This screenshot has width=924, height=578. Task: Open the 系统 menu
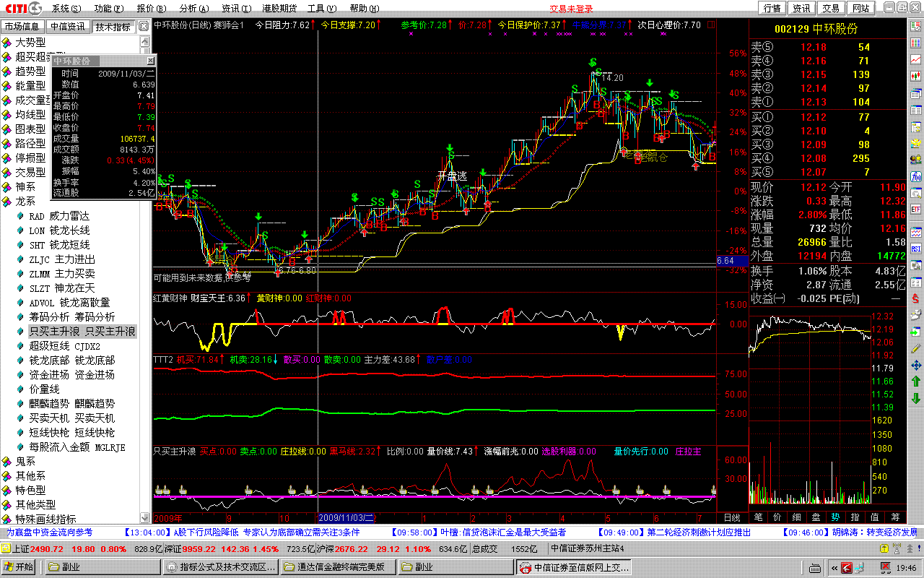click(66, 9)
